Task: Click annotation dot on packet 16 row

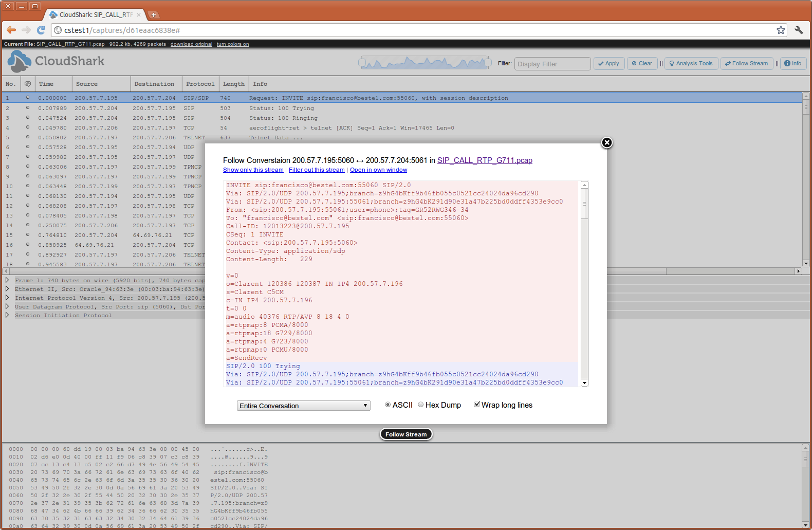Action: (x=28, y=245)
